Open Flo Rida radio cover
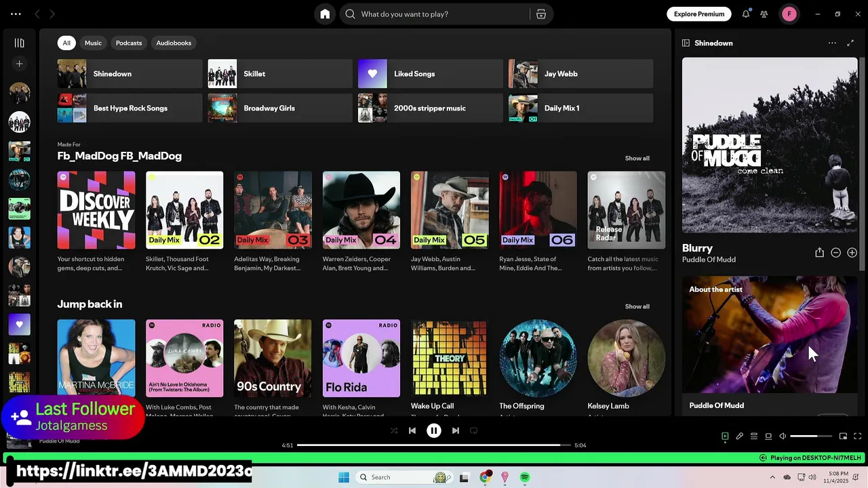This screenshot has height=488, width=868. click(361, 359)
